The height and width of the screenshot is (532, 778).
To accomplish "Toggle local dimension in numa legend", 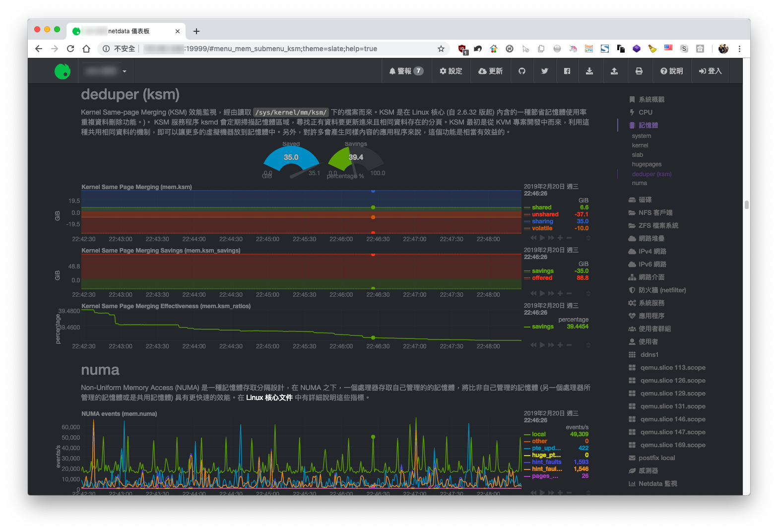I will click(538, 434).
